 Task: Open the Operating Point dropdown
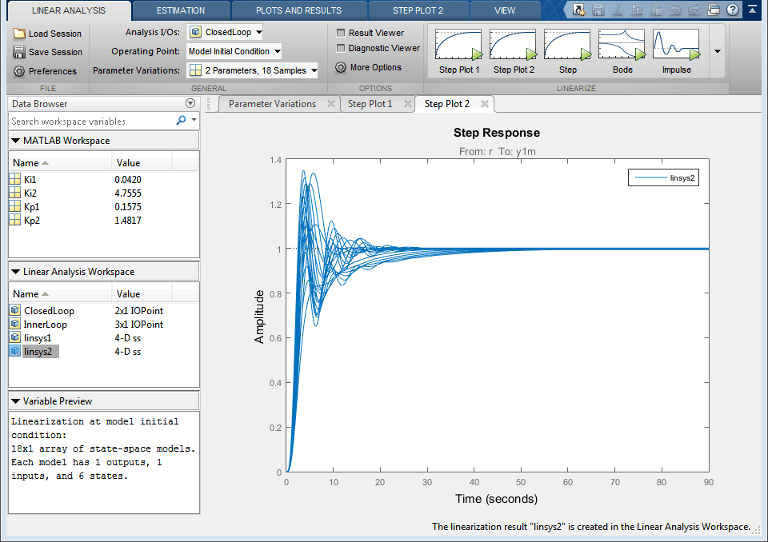point(234,51)
